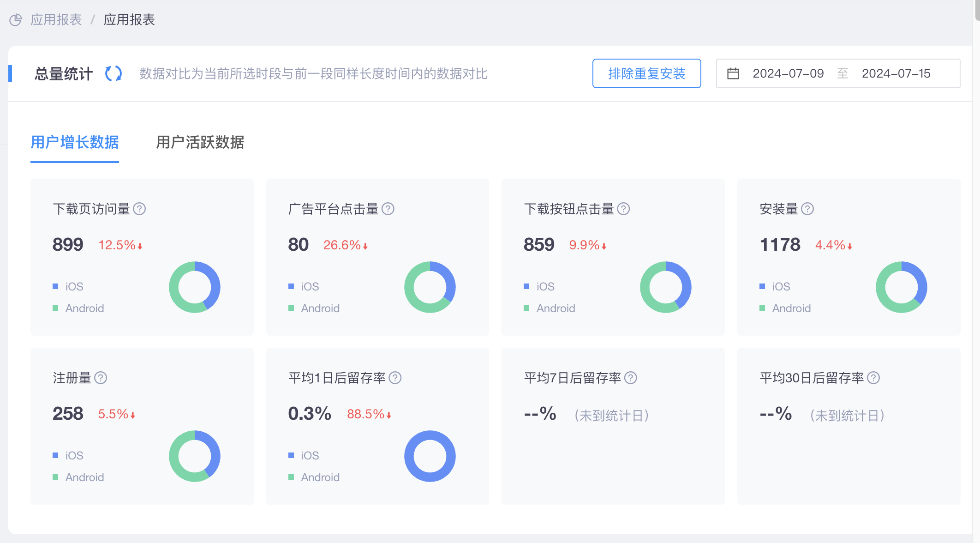This screenshot has height=543, width=980.
Task: Click 下载页访问量 donut chart
Action: (x=195, y=287)
